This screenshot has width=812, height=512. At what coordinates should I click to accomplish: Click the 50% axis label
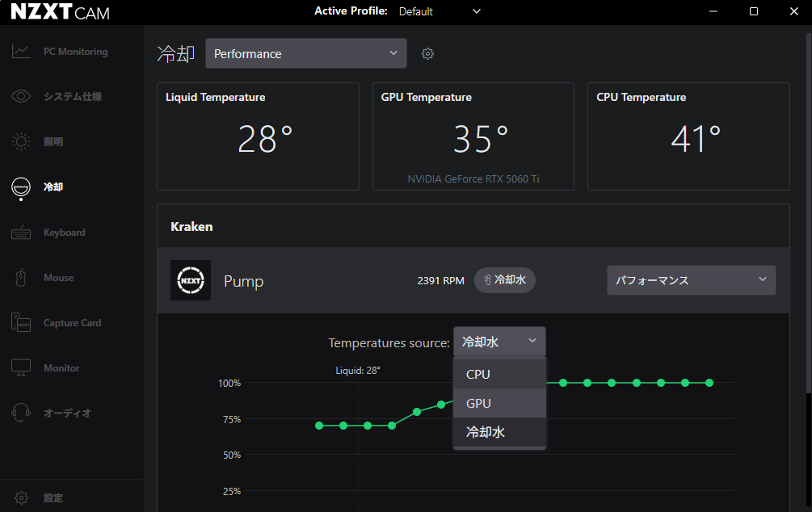pyautogui.click(x=232, y=455)
